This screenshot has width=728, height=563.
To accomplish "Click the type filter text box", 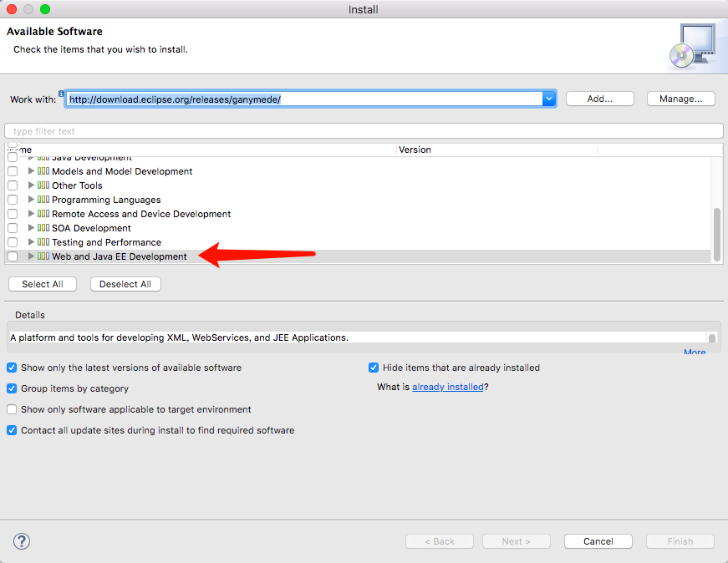I will 364,131.
